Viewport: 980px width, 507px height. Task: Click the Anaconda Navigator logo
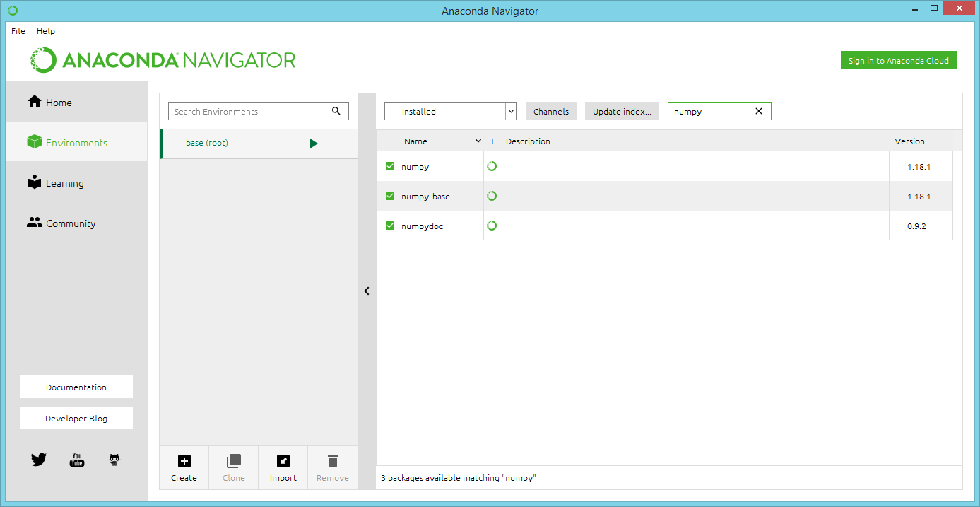163,60
